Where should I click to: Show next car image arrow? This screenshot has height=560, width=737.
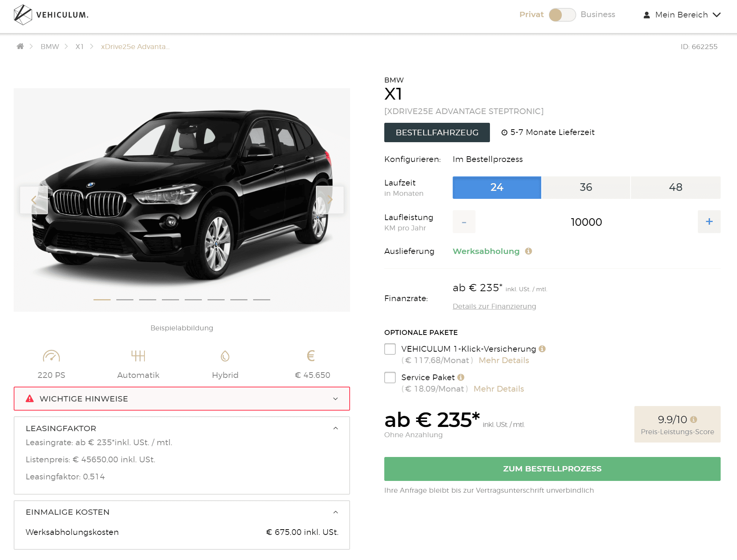[x=330, y=200]
